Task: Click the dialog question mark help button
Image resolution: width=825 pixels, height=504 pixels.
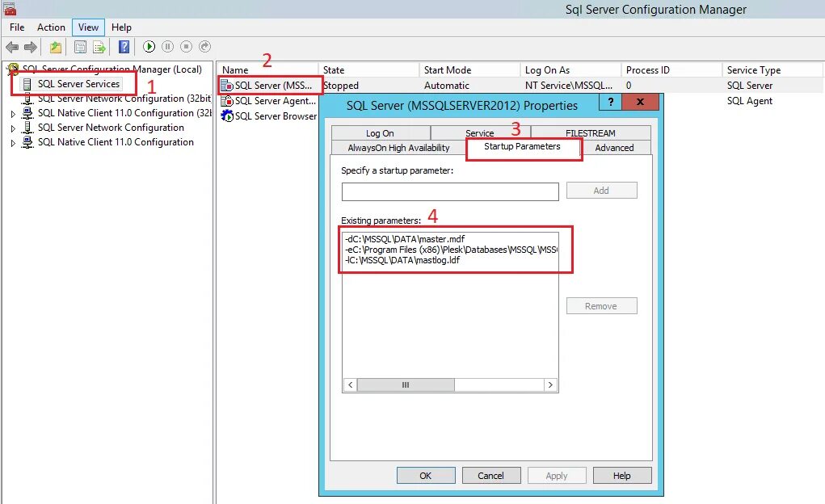Action: [610, 102]
